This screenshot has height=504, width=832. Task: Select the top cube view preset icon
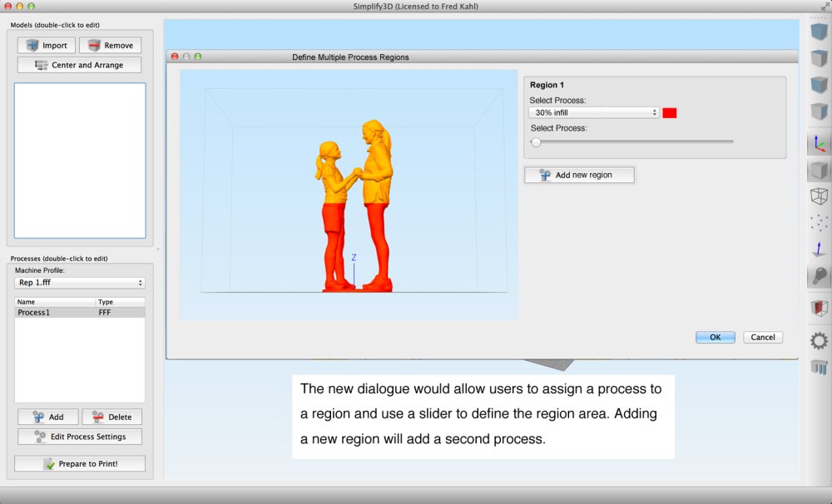(820, 32)
